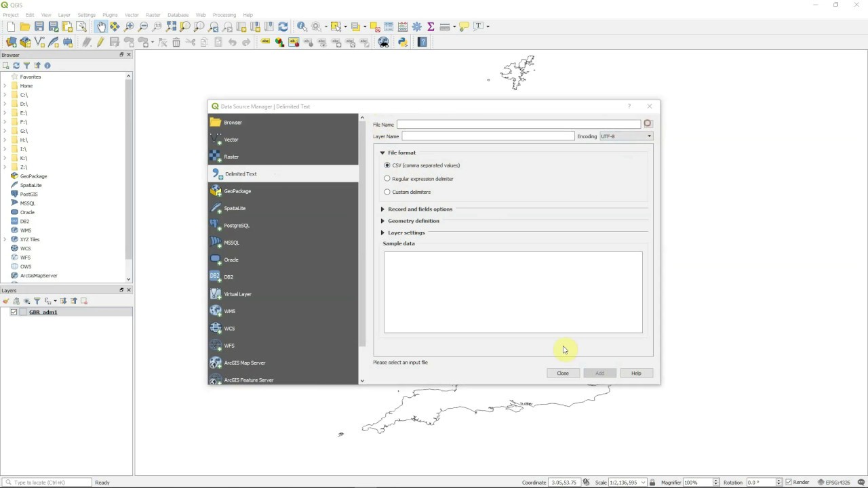Collapse the File format section
The height and width of the screenshot is (488, 868).
[382, 153]
